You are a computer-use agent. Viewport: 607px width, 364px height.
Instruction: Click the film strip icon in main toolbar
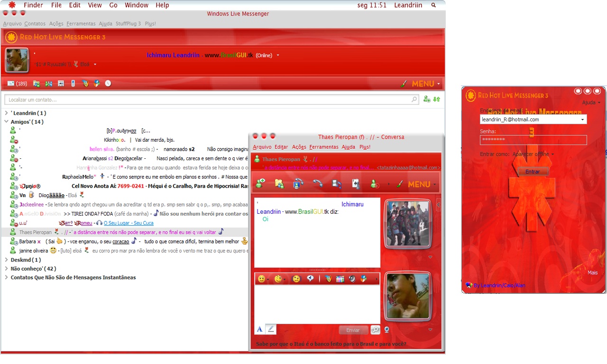[x=61, y=83]
